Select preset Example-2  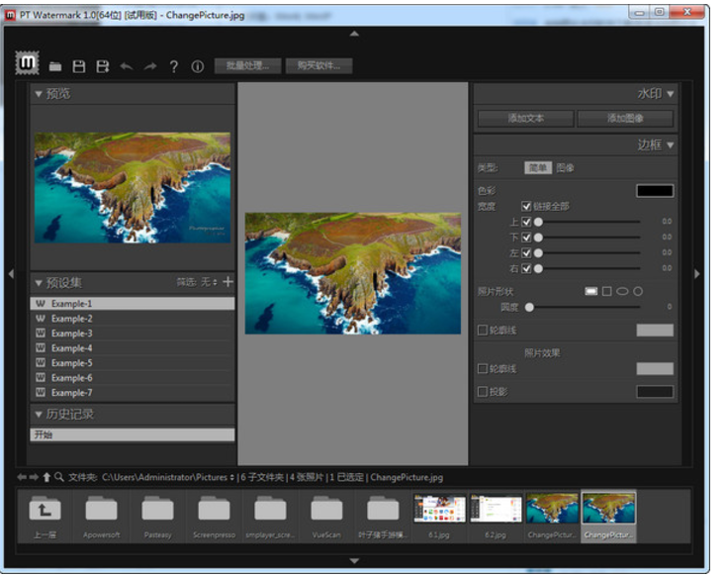[133, 319]
